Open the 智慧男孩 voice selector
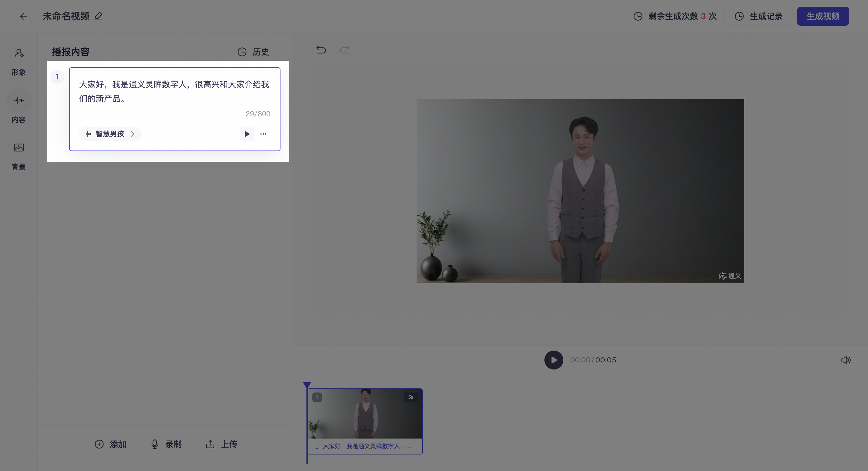Viewport: 868px width, 471px height. pyautogui.click(x=110, y=134)
